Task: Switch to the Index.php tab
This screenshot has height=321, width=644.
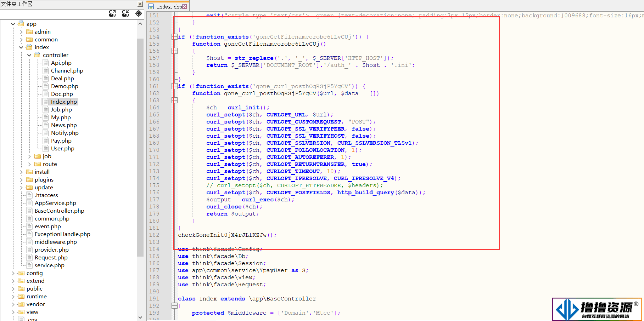Action: tap(169, 6)
